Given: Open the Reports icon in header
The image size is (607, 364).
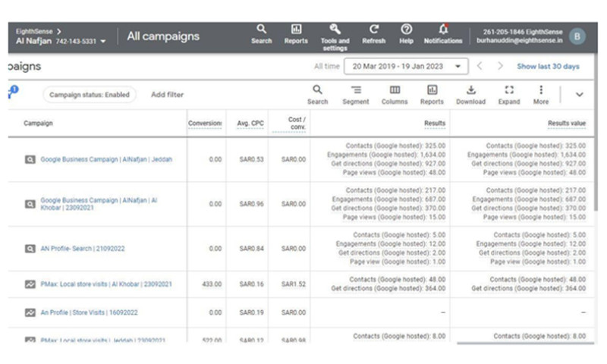Looking at the screenshot, I should (x=296, y=34).
